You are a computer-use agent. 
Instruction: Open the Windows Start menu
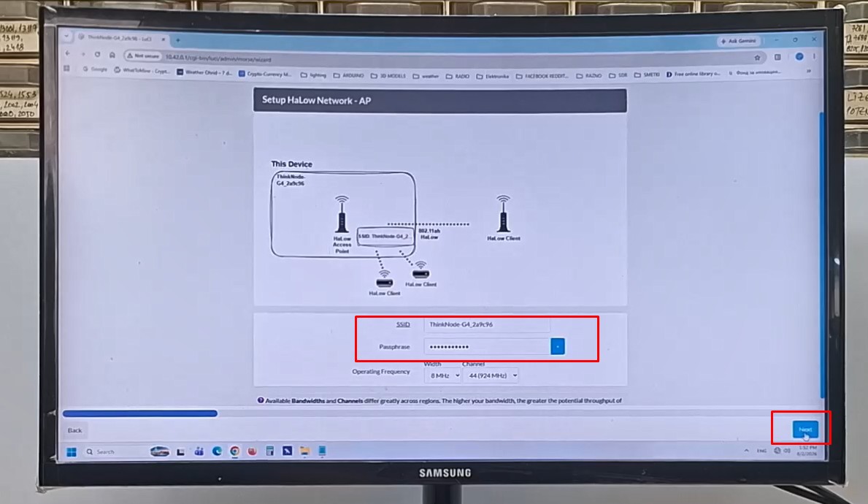[x=72, y=452]
